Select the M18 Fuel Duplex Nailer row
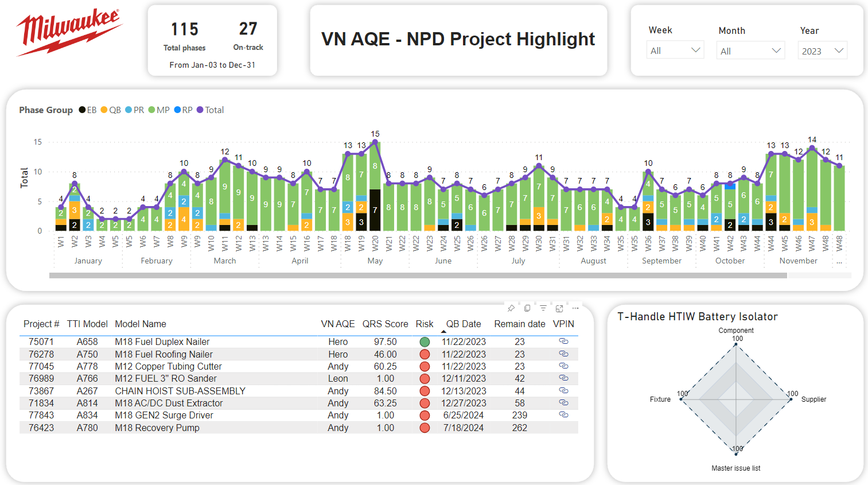Viewport: 868px width, 485px height. pyautogui.click(x=298, y=342)
